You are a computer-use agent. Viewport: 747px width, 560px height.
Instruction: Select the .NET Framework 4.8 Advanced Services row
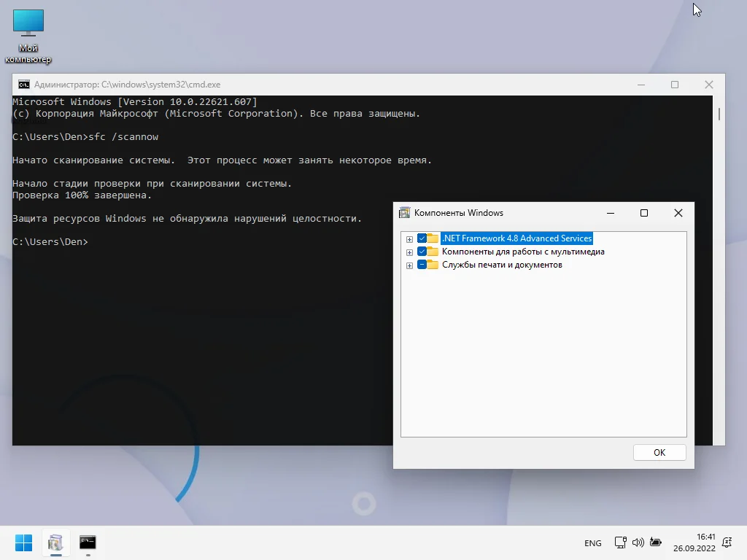pyautogui.click(x=517, y=238)
